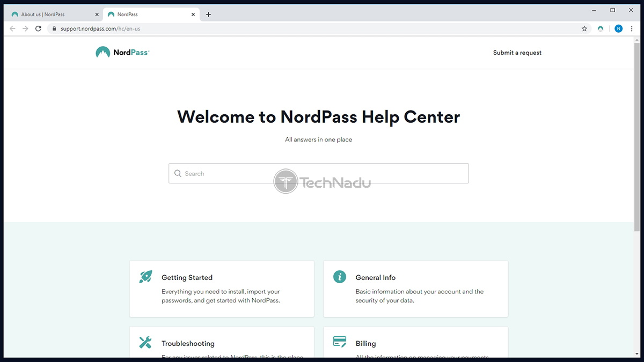The width and height of the screenshot is (644, 362).
Task: Go forward in browser history
Action: [x=25, y=28]
